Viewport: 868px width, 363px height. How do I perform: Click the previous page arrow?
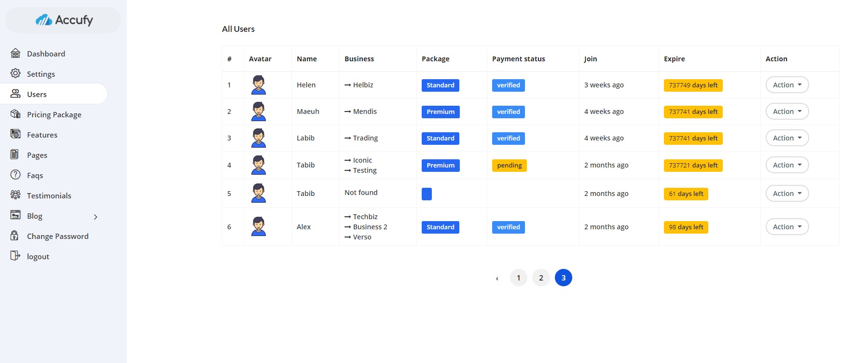tap(497, 278)
